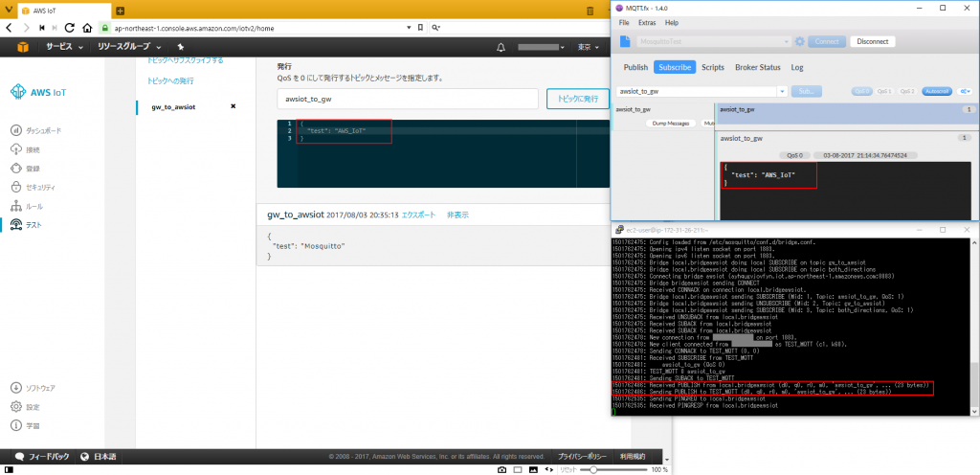This screenshot has width=980, height=475.
Task: Toggle Vivaldi side panel icon
Action: (9, 469)
